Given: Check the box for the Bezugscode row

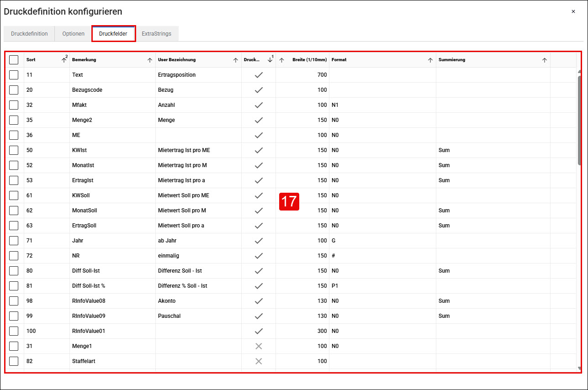Looking at the screenshot, I should click(x=14, y=90).
